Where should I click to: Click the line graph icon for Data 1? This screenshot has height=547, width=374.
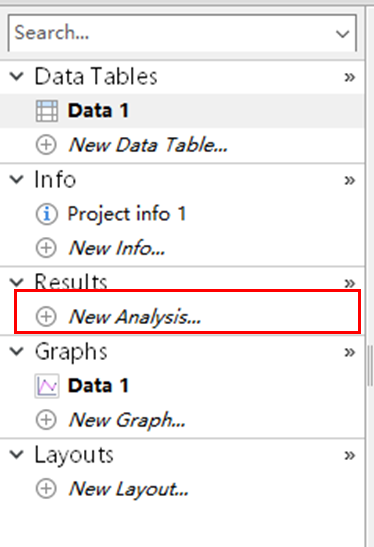point(47,386)
